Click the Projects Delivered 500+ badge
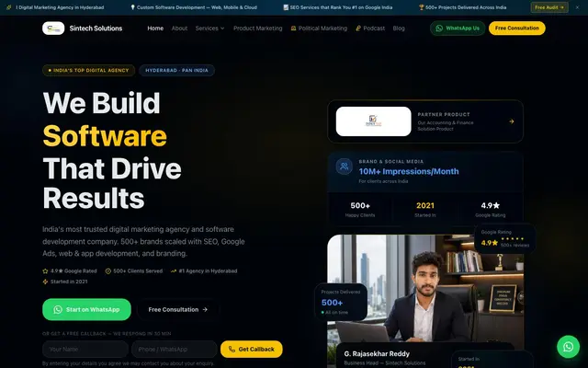This screenshot has width=588, height=368. 341,302
